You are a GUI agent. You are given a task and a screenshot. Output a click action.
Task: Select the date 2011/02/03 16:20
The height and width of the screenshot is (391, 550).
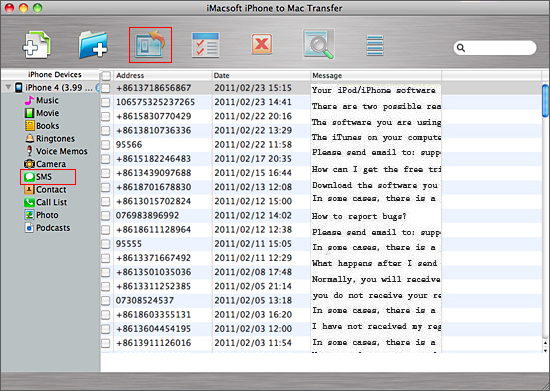click(253, 315)
